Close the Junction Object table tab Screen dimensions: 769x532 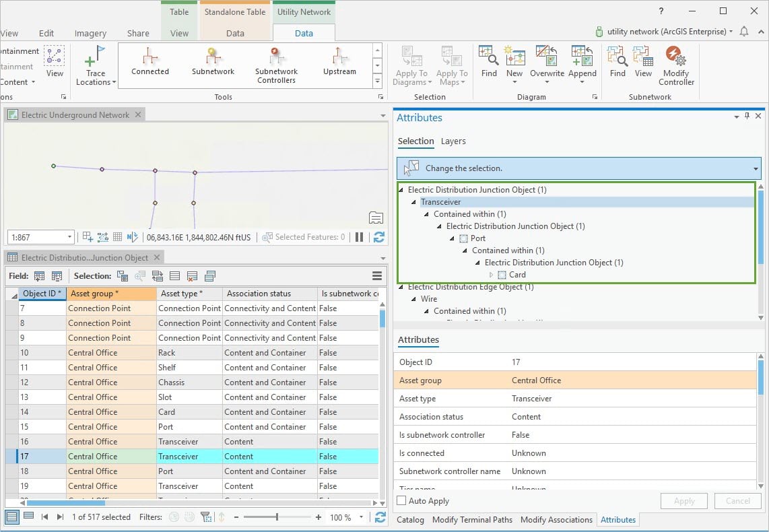[x=157, y=257]
